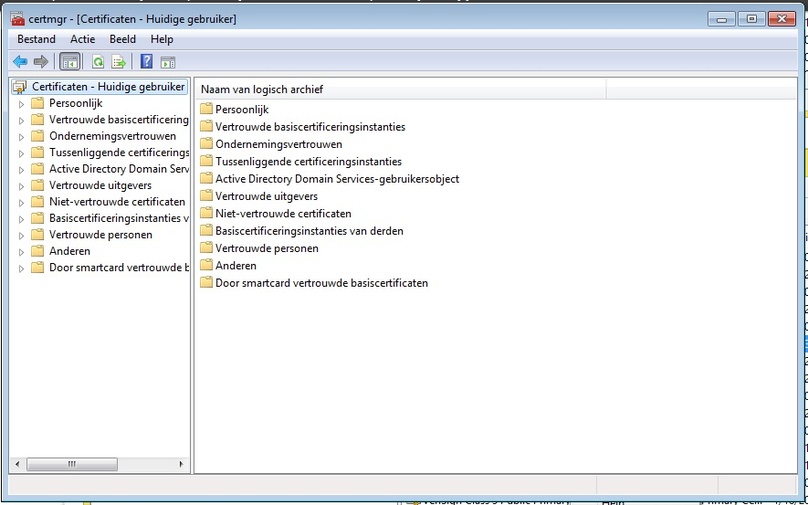Select Vertrouwde personen in the tree

100,234
